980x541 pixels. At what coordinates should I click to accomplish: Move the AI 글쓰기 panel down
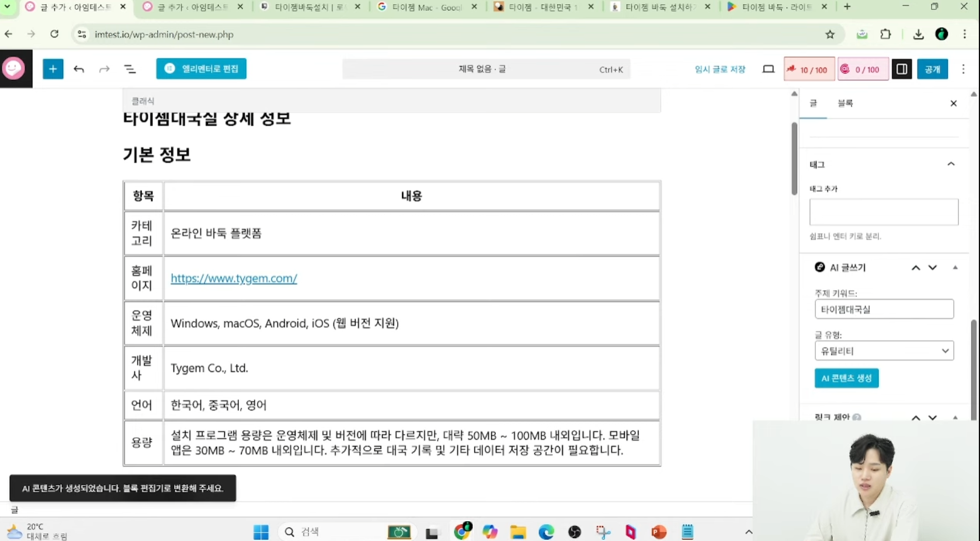(x=933, y=267)
